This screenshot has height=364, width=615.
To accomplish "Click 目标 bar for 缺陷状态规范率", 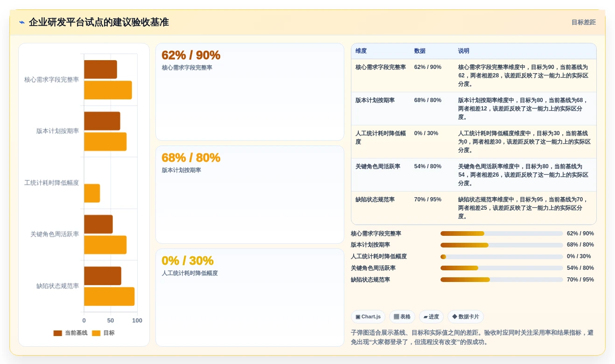I will coord(109,296).
